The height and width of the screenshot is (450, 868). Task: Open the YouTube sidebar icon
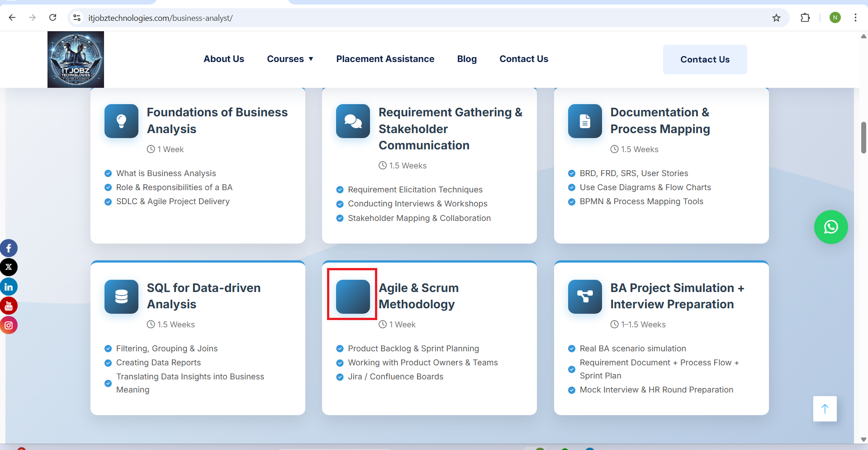[x=9, y=306]
